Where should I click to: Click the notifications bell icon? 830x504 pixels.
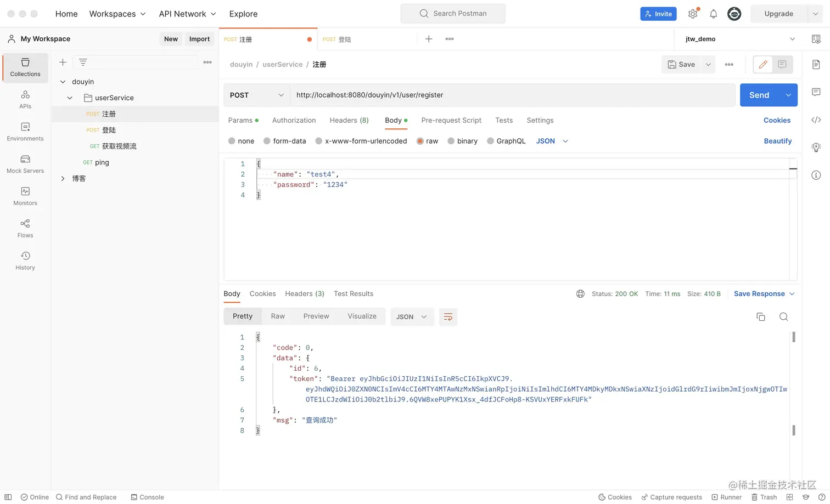click(713, 14)
